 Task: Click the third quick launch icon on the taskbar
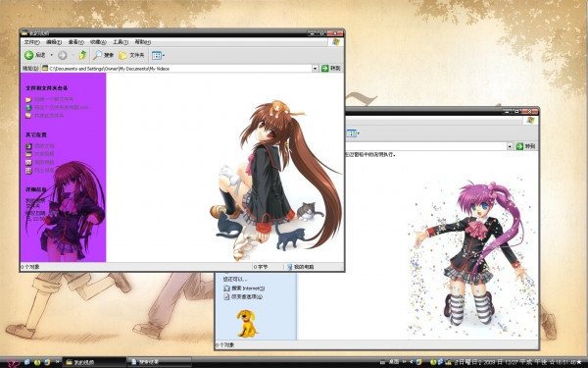(x=47, y=362)
